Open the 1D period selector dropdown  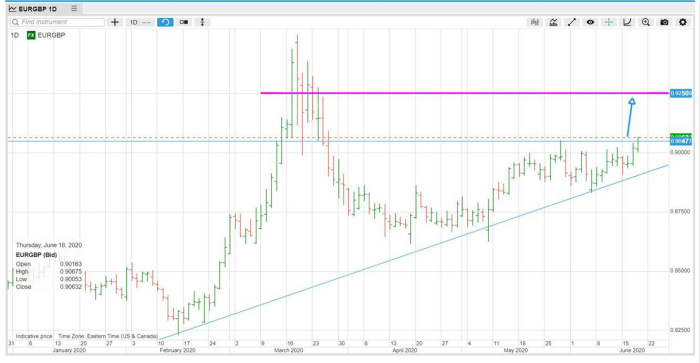pyautogui.click(x=140, y=22)
